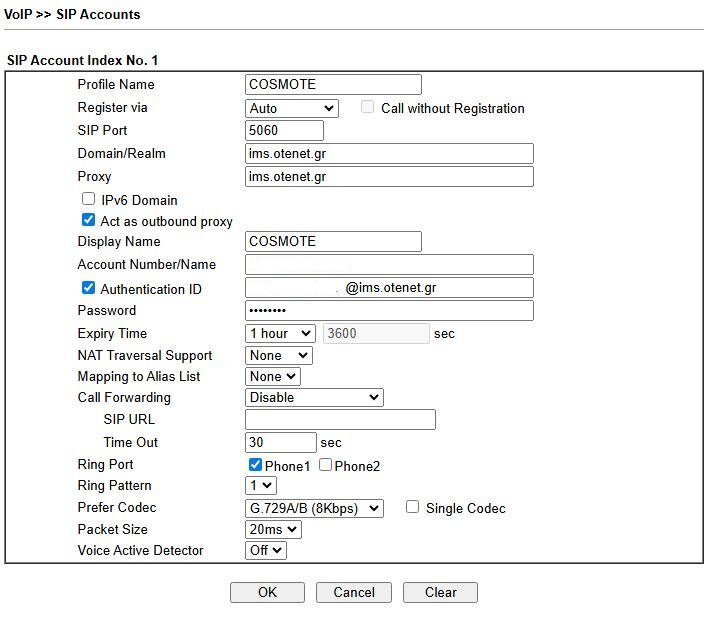Screen dimensions: 722x622
Task: Open the Prefer Codec dropdown
Action: (314, 508)
